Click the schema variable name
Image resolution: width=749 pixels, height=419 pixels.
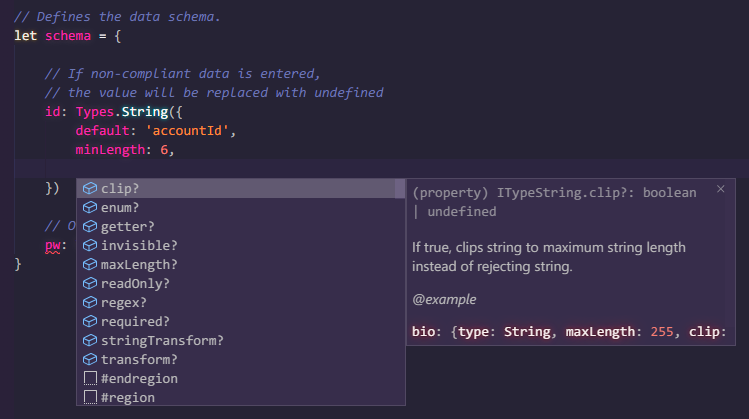click(x=71, y=35)
